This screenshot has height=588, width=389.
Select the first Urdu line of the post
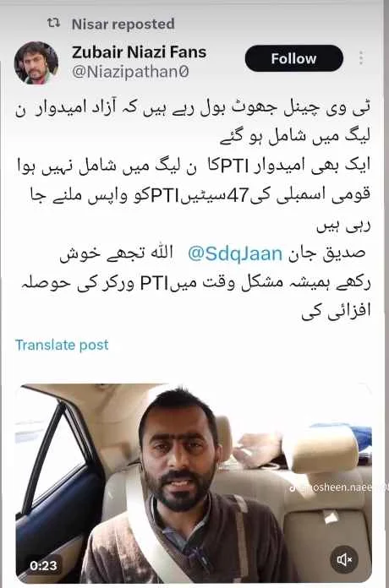[192, 112]
